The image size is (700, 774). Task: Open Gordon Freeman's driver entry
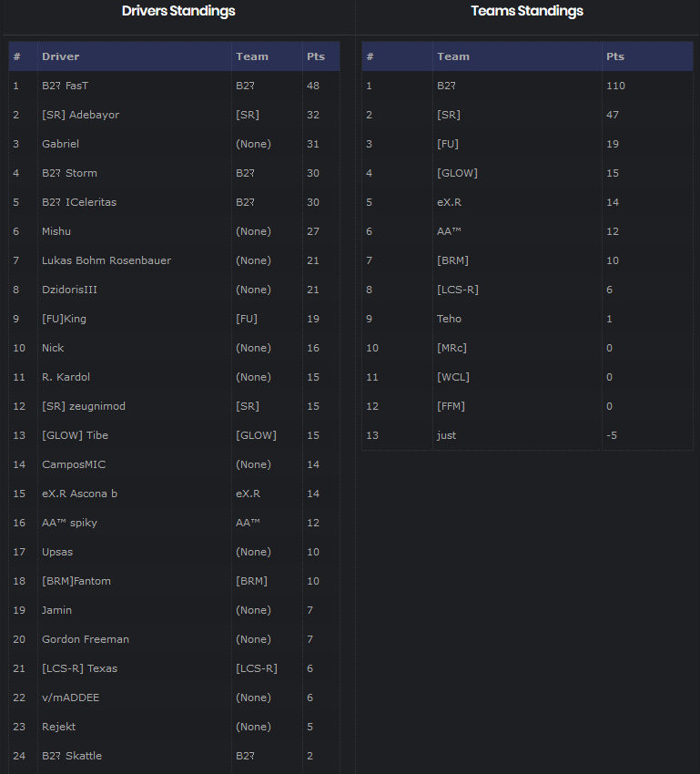[x=86, y=639]
